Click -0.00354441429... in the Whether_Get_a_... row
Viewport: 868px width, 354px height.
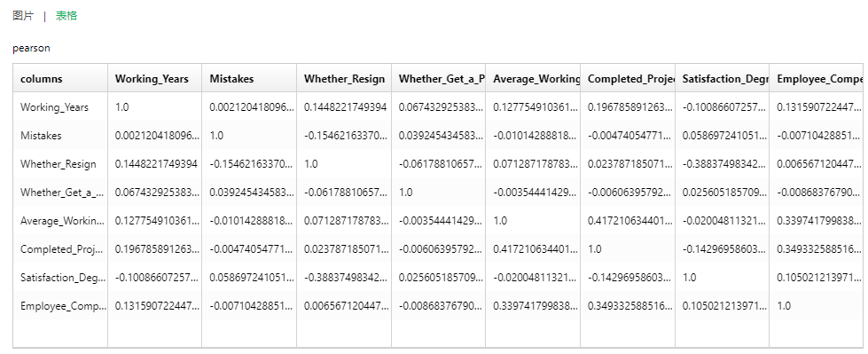click(536, 193)
